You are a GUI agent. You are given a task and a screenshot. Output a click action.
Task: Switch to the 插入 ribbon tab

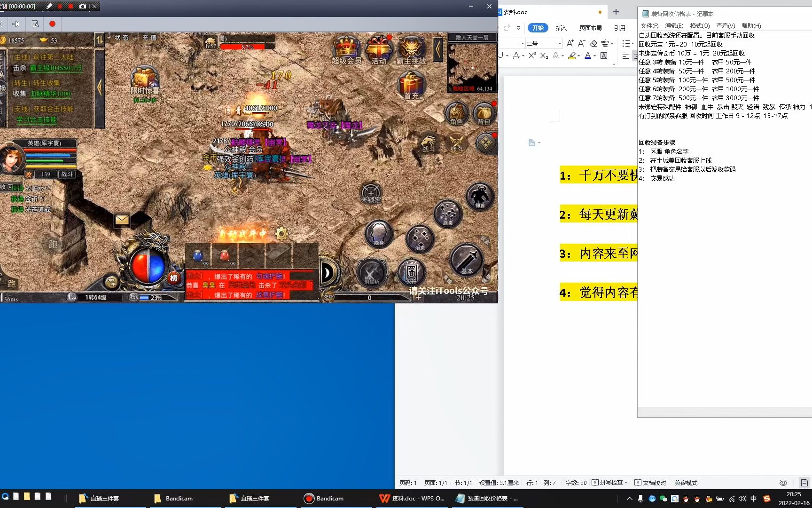click(561, 28)
